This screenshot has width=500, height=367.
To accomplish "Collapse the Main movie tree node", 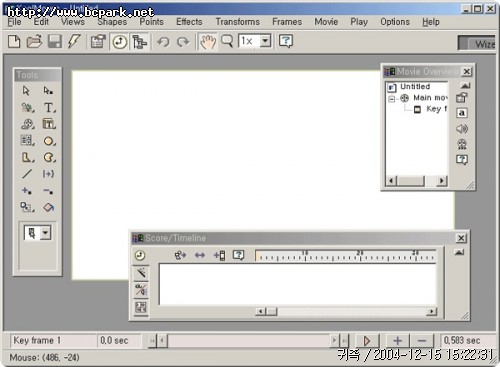I will point(392,99).
